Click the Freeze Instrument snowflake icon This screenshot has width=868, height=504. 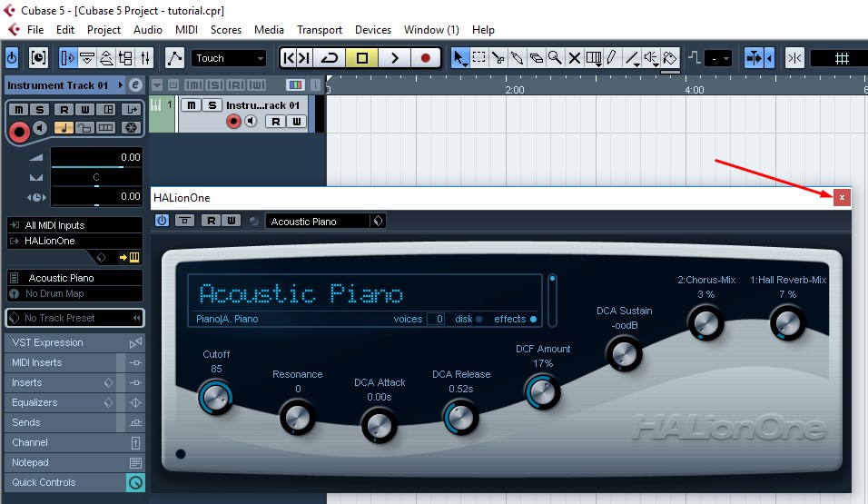tap(131, 128)
